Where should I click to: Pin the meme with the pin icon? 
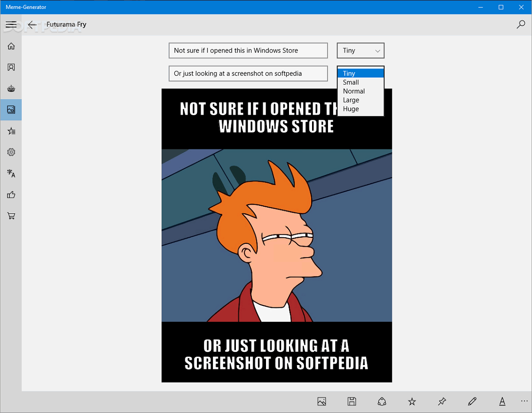tap(442, 401)
